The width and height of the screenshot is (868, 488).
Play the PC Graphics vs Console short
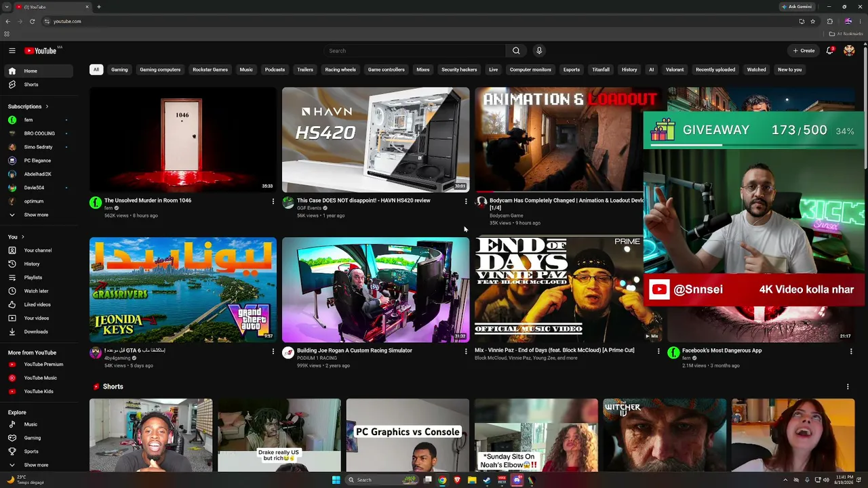(408, 435)
